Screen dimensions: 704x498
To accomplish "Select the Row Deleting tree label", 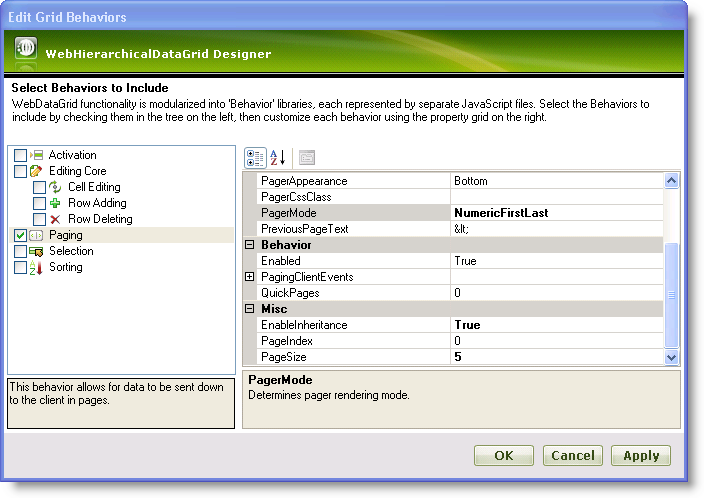I will pyautogui.click(x=100, y=219).
